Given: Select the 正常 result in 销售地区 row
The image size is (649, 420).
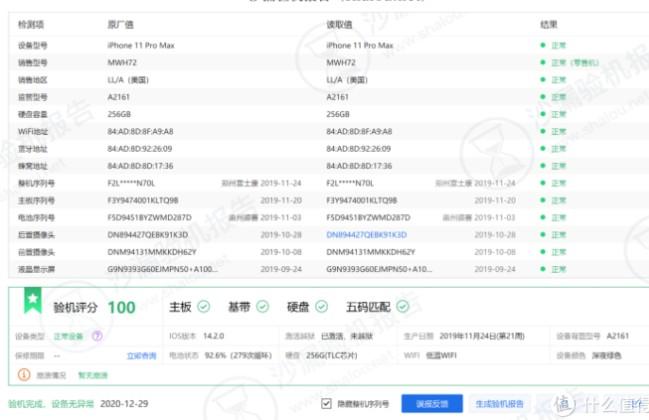Looking at the screenshot, I should click(x=558, y=80).
